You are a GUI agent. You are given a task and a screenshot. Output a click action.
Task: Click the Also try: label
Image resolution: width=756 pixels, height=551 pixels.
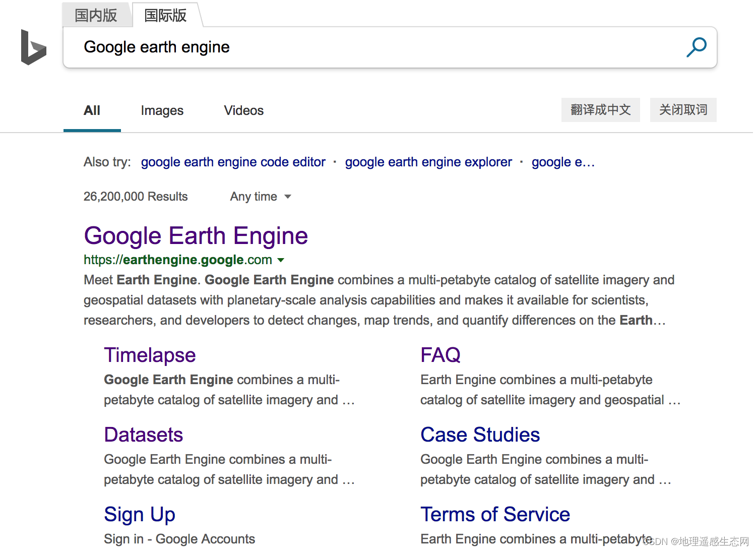click(107, 162)
